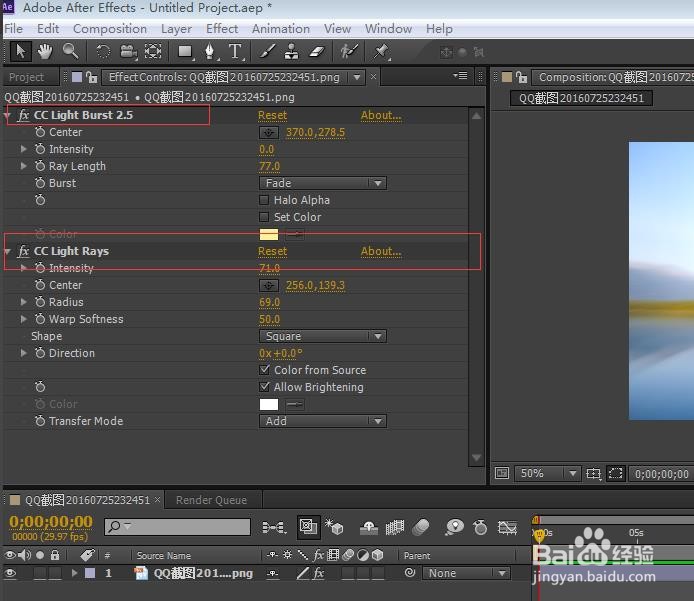Expand Warp Softness property triangle
694x601 pixels.
(x=23, y=319)
